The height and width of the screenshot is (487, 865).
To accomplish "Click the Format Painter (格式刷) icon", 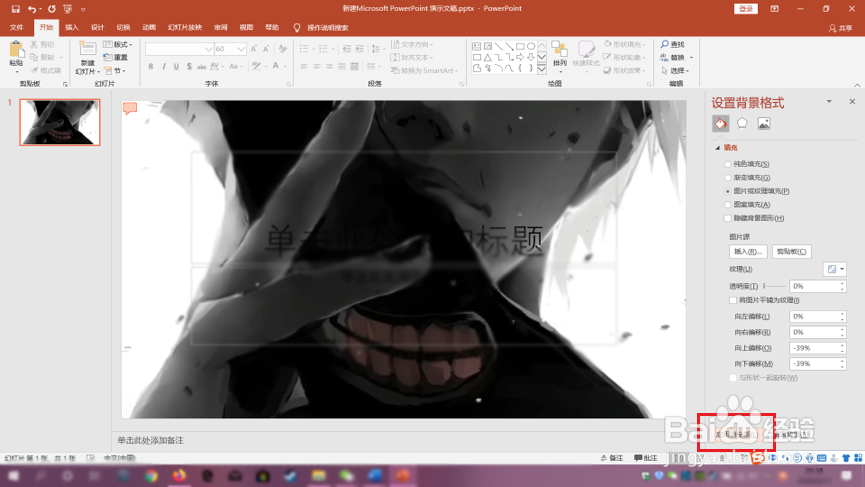I will (34, 70).
